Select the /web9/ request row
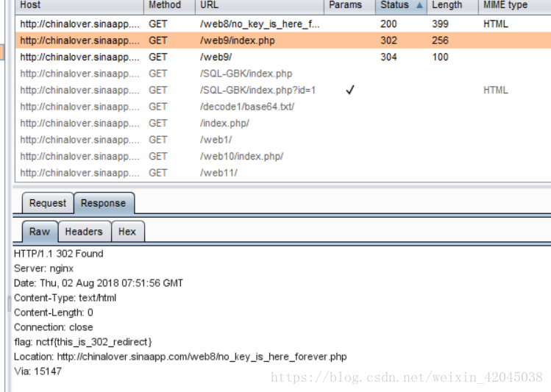551x392 pixels. 283,57
